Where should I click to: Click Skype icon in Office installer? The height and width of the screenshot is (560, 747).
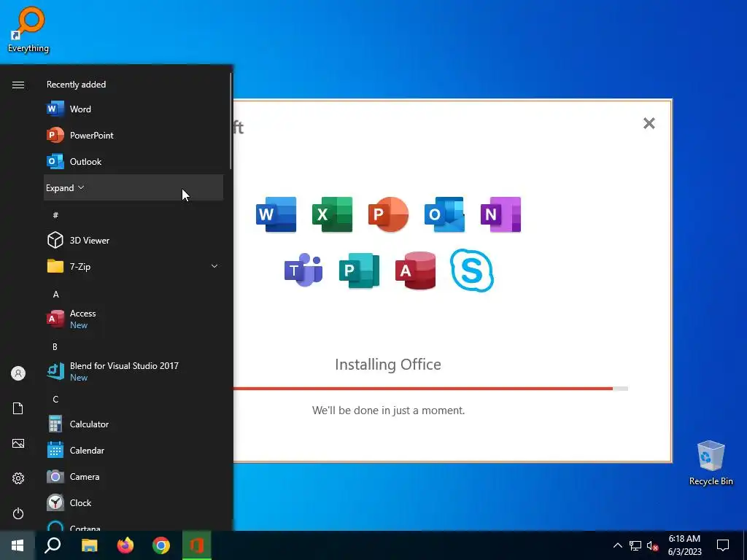(472, 271)
